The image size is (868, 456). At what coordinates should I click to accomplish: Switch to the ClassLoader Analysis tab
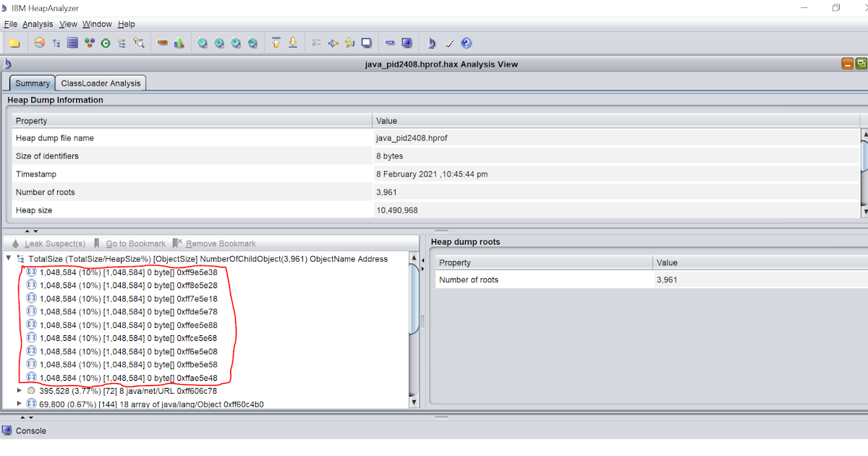[100, 83]
